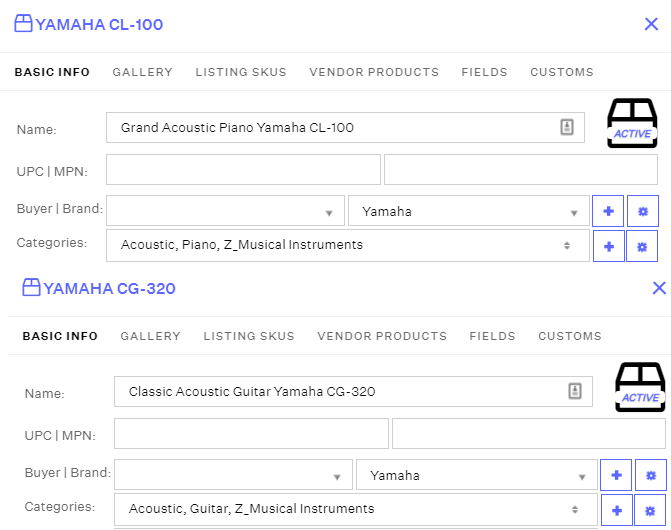Click the plus icon beside CG-320 brand

tap(616, 475)
